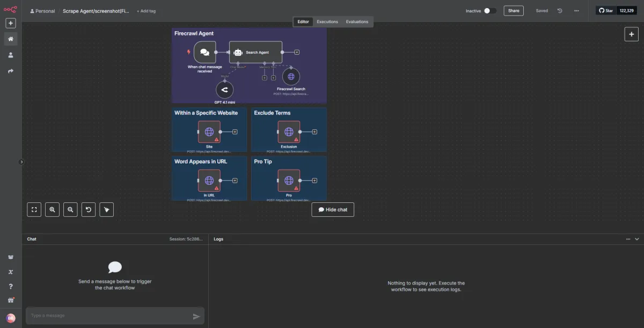Zoom out of the canvas
Screen dimensions: 644x328
tap(70, 210)
